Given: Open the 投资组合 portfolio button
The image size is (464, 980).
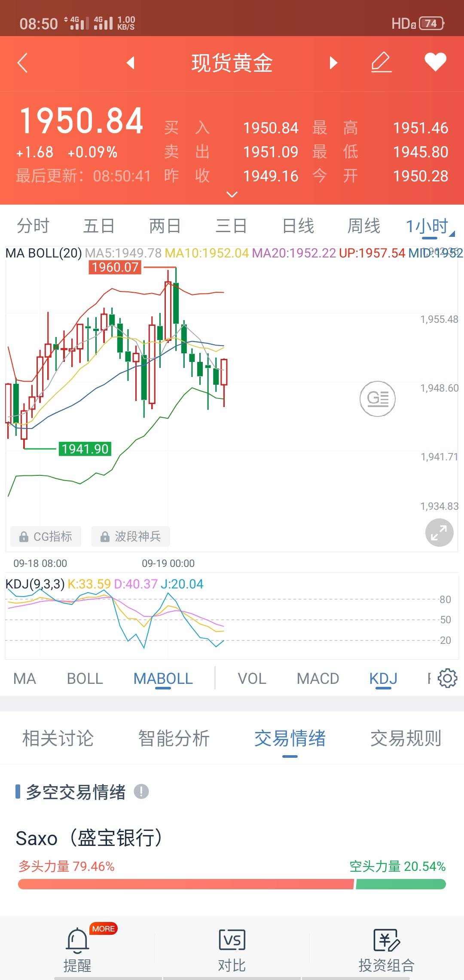Looking at the screenshot, I should (x=387, y=949).
